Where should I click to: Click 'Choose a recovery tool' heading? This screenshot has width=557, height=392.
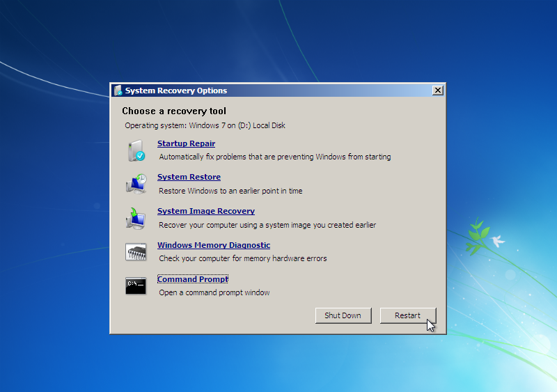(x=174, y=111)
